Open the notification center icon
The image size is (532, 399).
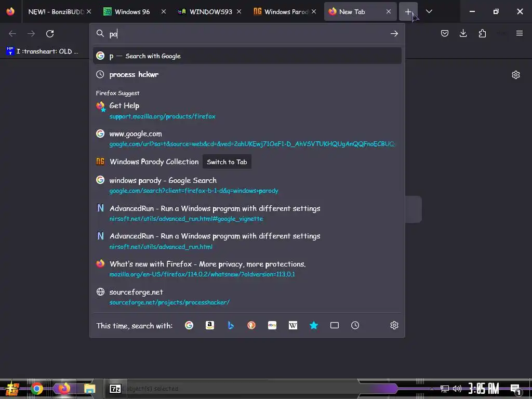pos(516,389)
